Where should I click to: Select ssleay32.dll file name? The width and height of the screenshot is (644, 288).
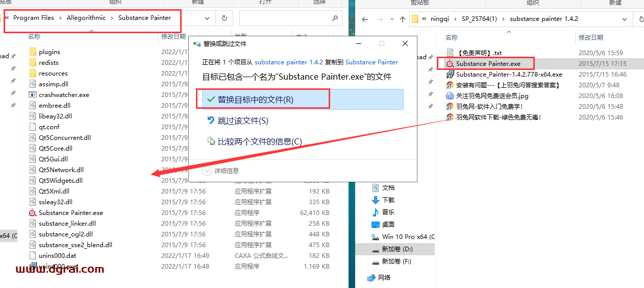[56, 202]
